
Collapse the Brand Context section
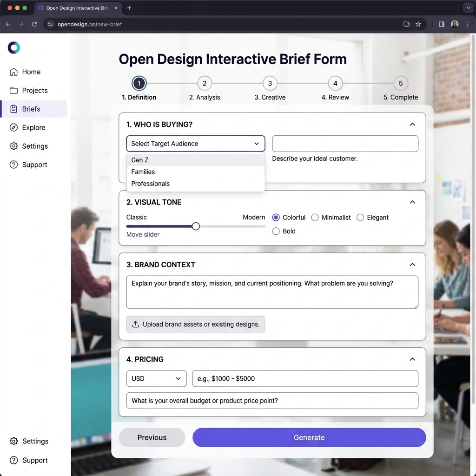(x=412, y=264)
